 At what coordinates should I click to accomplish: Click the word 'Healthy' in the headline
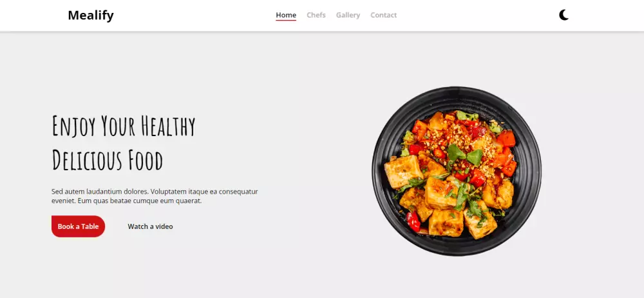coord(168,126)
